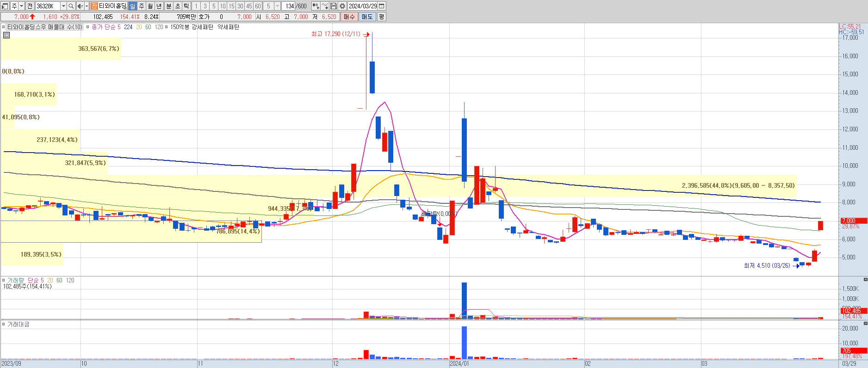The height and width of the screenshot is (368, 868).
Task: Select the 1 interval button
Action: tap(196, 6)
